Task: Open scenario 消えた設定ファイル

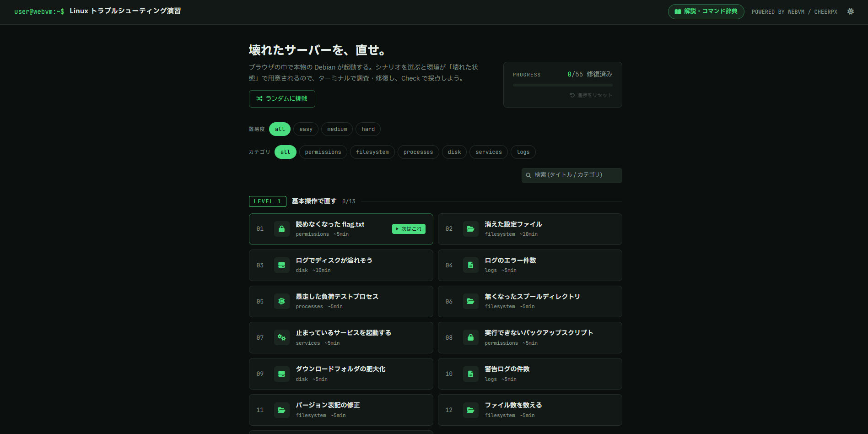Action: click(530, 229)
